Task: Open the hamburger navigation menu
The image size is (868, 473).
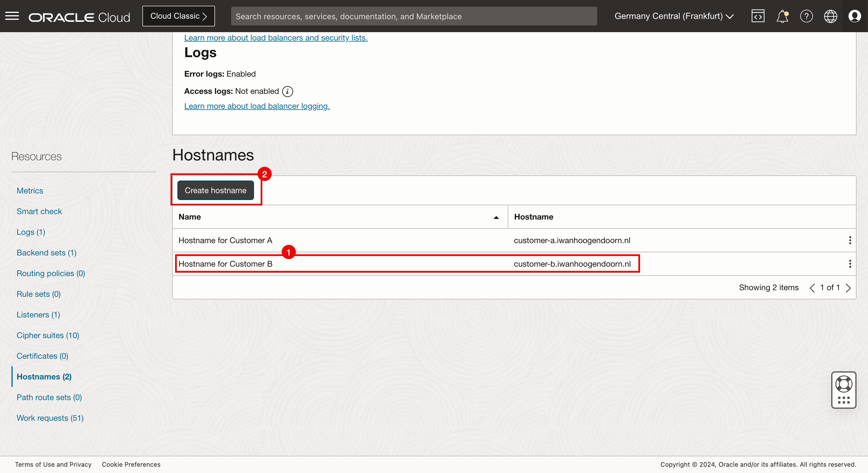Action: coord(12,16)
